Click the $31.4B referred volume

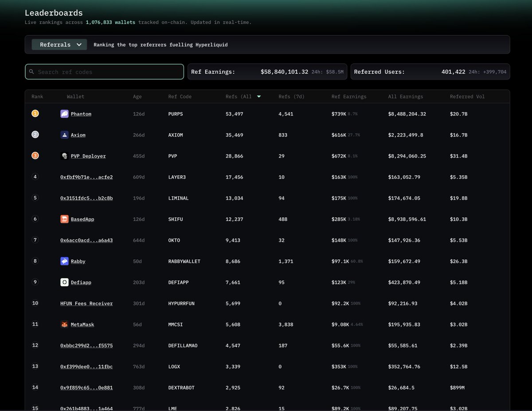click(x=458, y=156)
